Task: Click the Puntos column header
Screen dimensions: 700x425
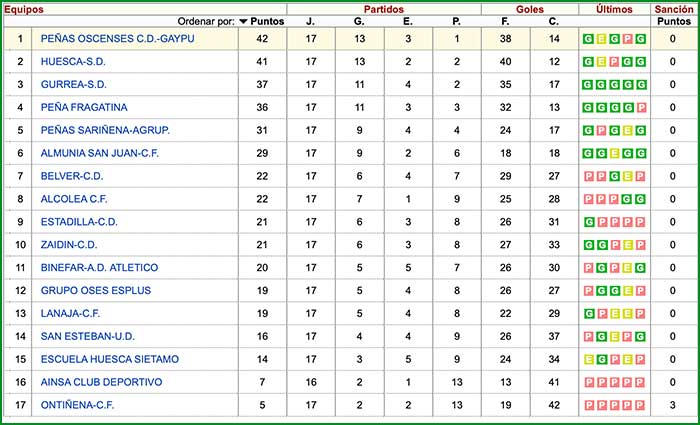Action: point(267,21)
